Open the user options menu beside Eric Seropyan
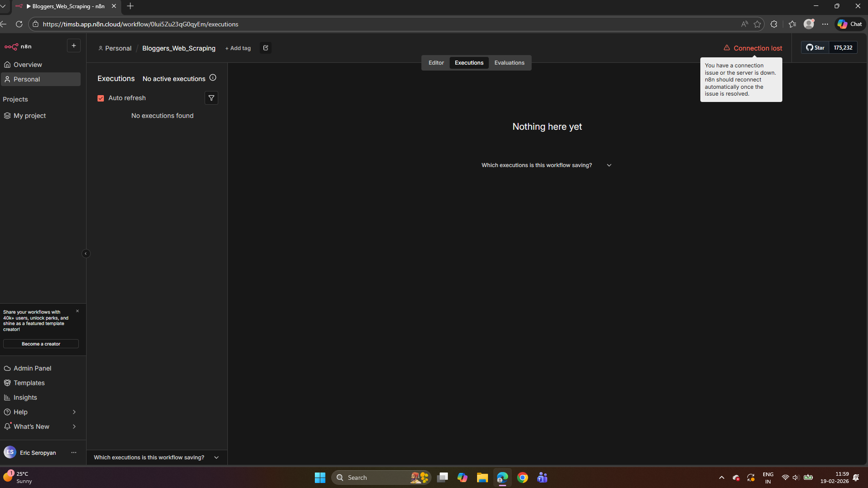The height and width of the screenshot is (488, 868). click(74, 452)
